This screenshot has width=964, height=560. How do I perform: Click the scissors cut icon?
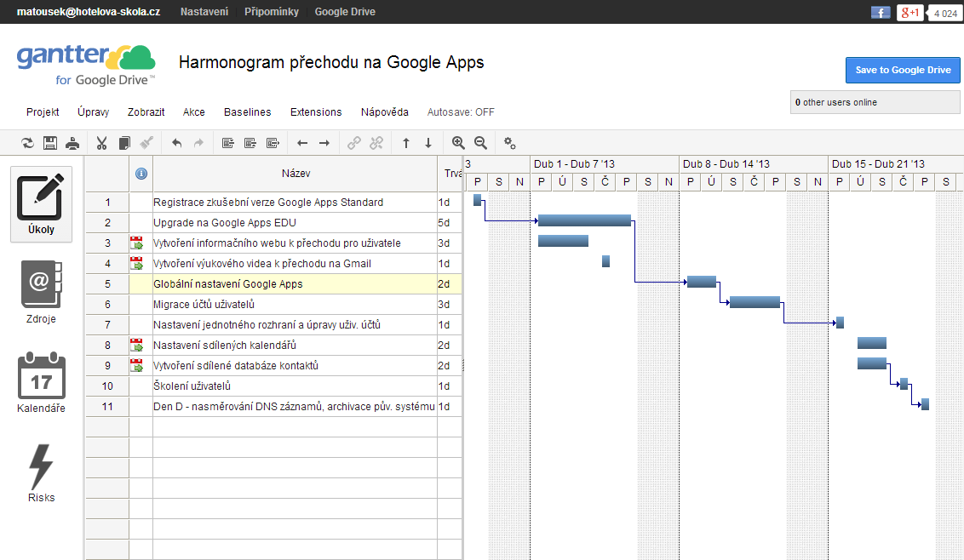[x=102, y=143]
